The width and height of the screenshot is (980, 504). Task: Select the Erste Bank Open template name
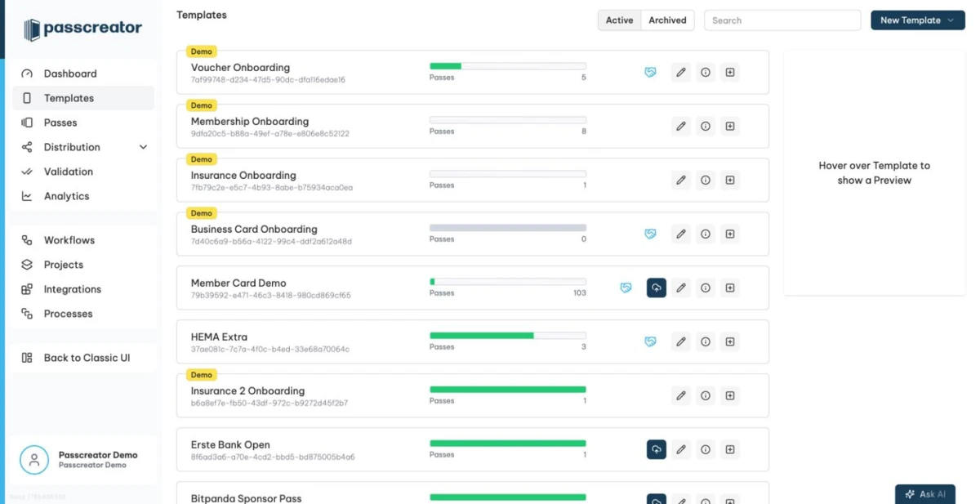230,445
